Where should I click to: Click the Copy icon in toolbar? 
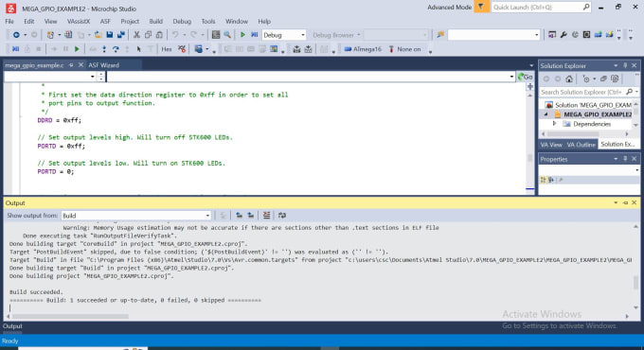tap(149, 35)
